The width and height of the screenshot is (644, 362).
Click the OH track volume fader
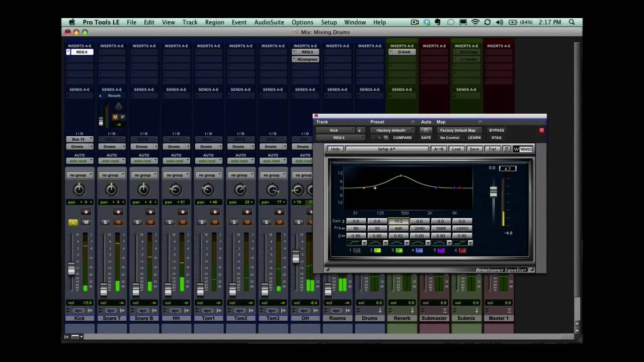[x=296, y=257]
